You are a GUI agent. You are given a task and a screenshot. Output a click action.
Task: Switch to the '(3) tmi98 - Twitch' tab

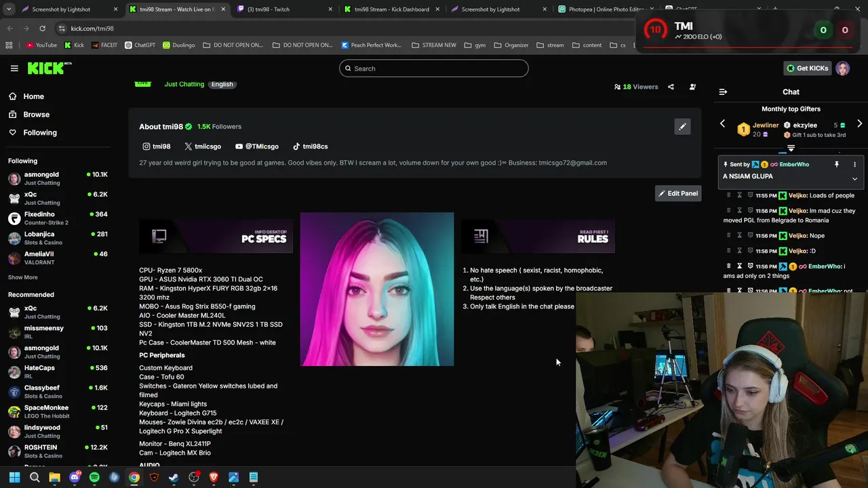click(x=285, y=9)
